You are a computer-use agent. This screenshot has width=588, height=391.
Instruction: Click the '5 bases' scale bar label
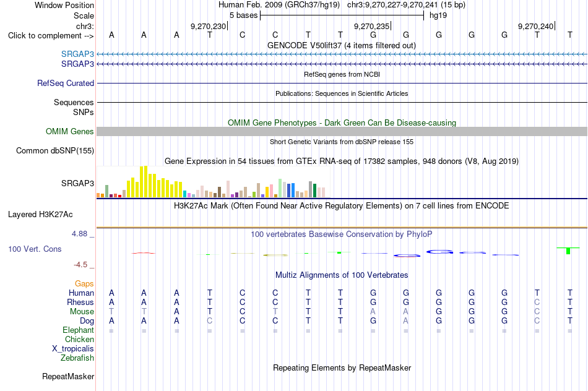[x=244, y=15]
